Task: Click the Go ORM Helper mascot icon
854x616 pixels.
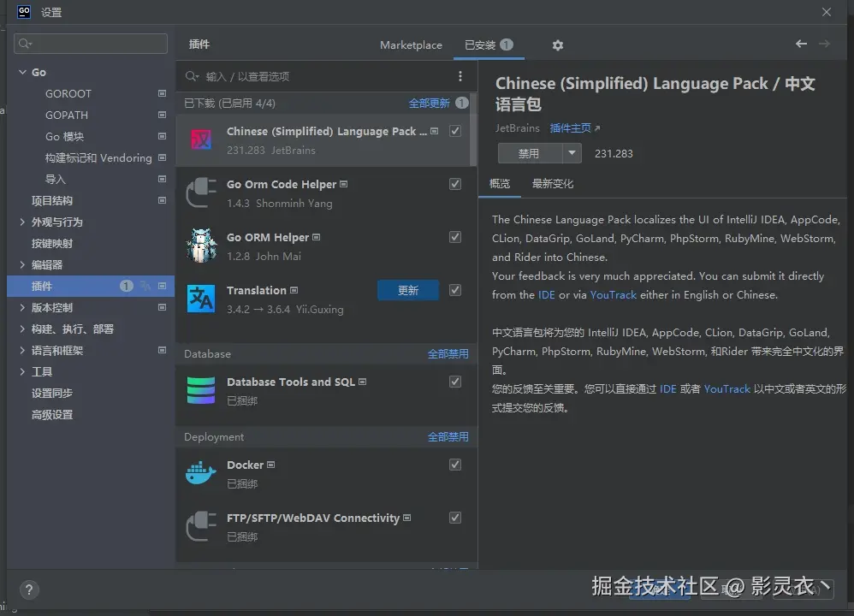Action: pos(201,246)
